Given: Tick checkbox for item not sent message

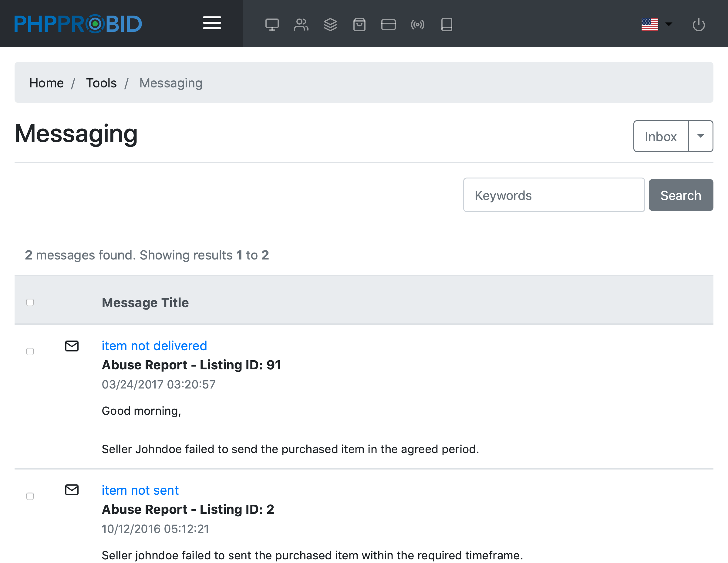Looking at the screenshot, I should [30, 496].
